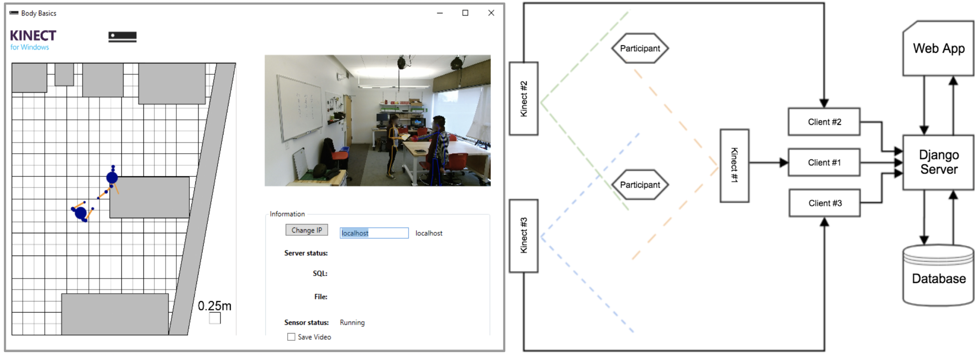Click the Database cylinder shape

(x=938, y=276)
